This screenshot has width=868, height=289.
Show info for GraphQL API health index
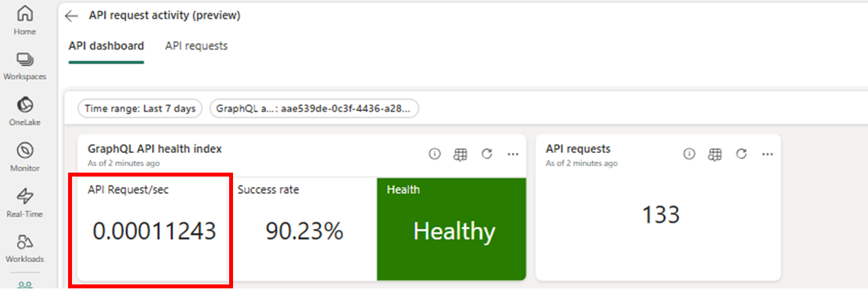[x=435, y=154]
